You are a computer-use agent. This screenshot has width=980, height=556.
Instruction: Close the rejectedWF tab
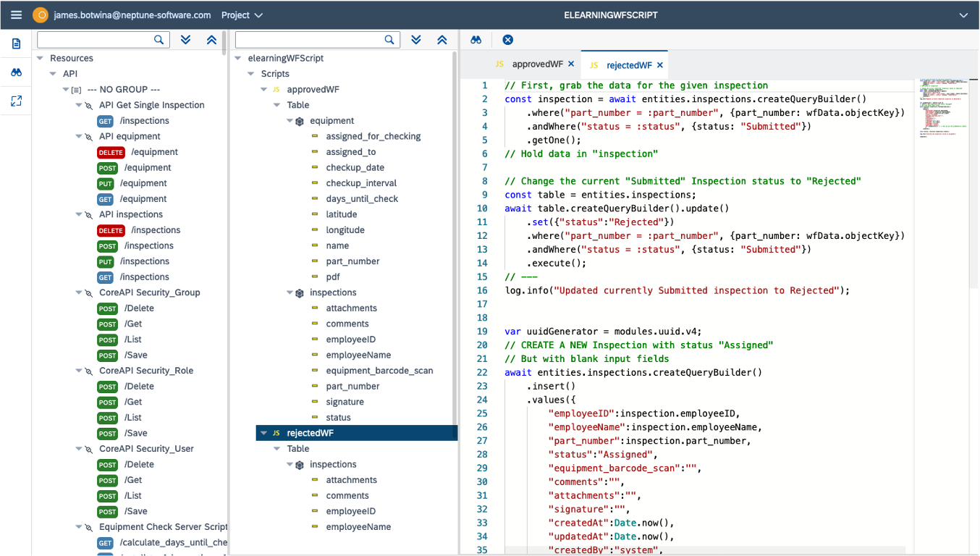[660, 65]
